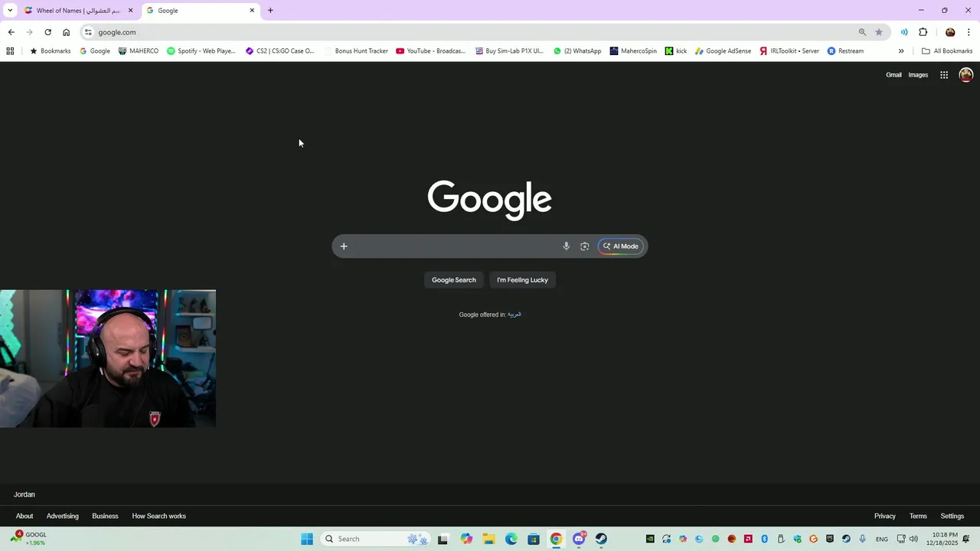
Task: Open Copilot from the taskbar
Action: pos(466,539)
